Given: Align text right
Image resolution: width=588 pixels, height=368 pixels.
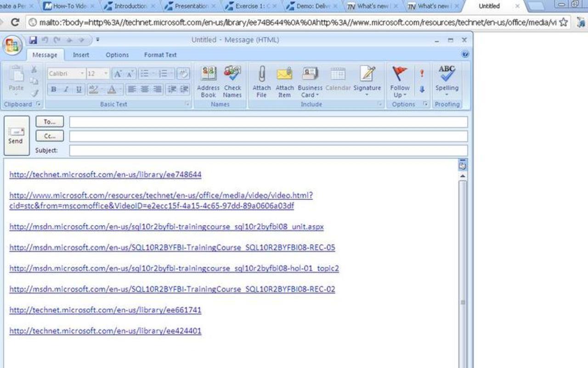Looking at the screenshot, I should coord(158,89).
